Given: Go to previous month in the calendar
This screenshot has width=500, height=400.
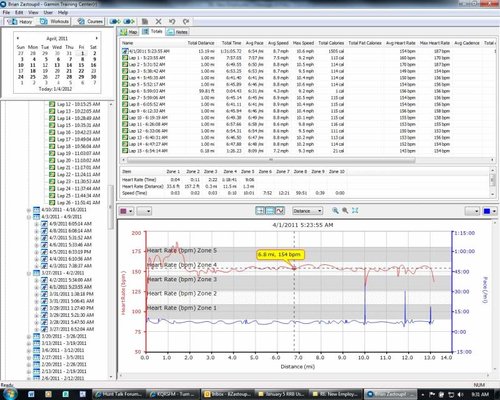Looking at the screenshot, I should (18, 38).
